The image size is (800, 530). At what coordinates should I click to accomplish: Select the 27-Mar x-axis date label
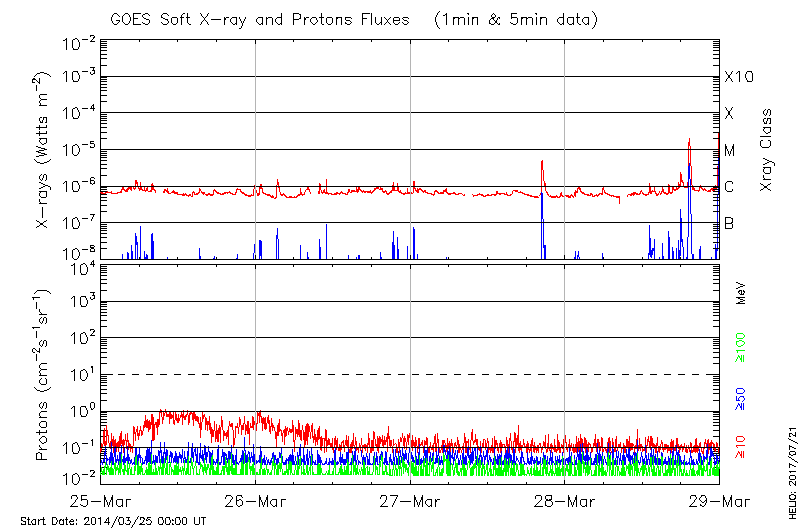click(x=410, y=501)
